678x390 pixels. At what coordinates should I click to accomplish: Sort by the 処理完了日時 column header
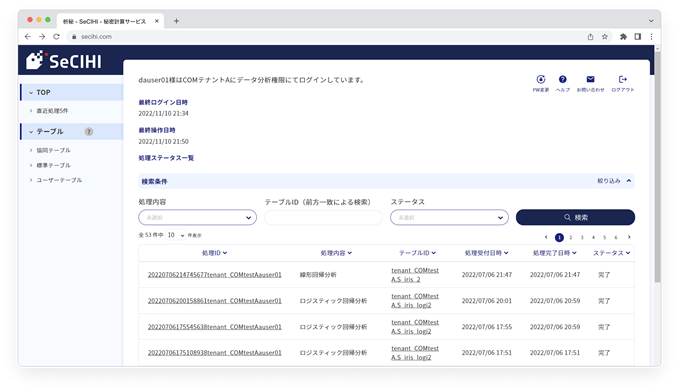(x=554, y=253)
